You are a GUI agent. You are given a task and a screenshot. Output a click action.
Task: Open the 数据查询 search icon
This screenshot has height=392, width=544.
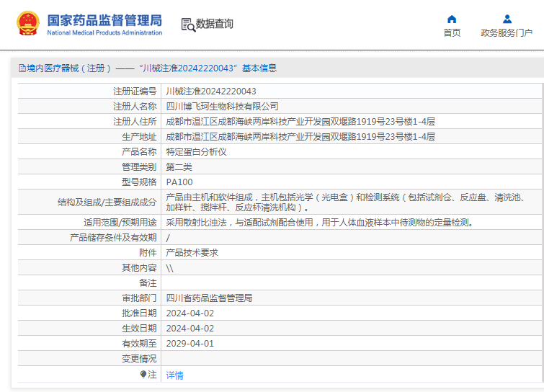[188, 24]
